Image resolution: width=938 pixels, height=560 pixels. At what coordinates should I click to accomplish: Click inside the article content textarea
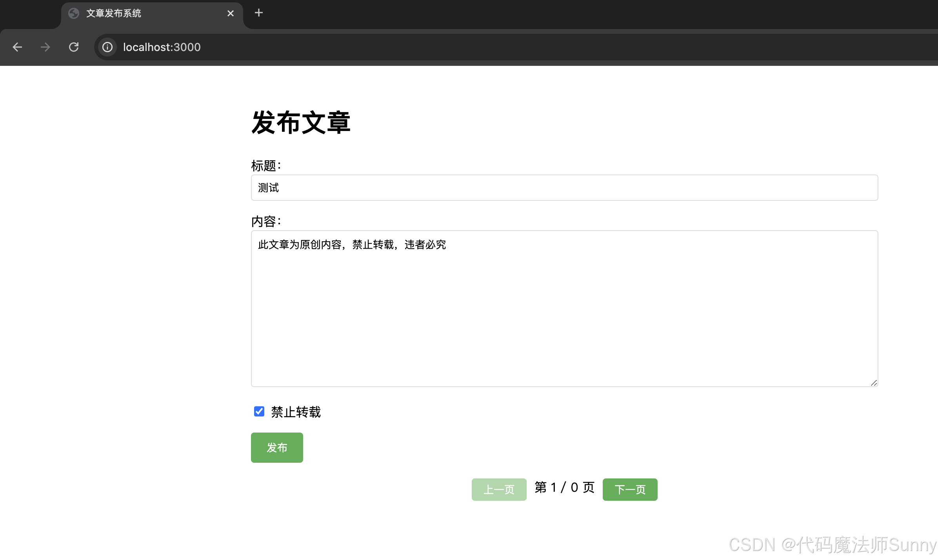tap(564, 308)
